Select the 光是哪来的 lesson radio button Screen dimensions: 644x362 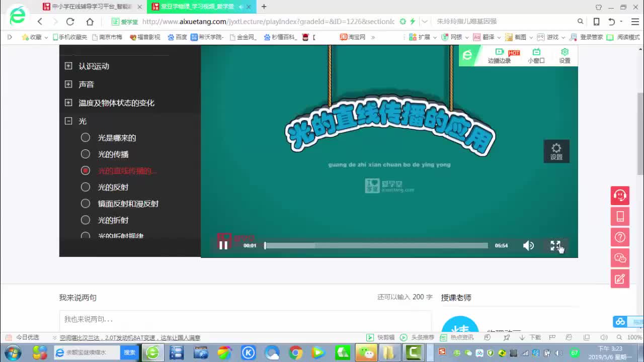coord(86,137)
